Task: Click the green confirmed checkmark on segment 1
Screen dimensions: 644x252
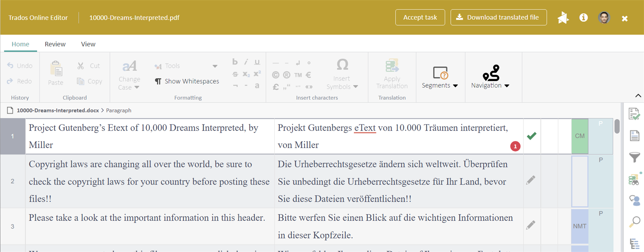Action: (x=532, y=136)
